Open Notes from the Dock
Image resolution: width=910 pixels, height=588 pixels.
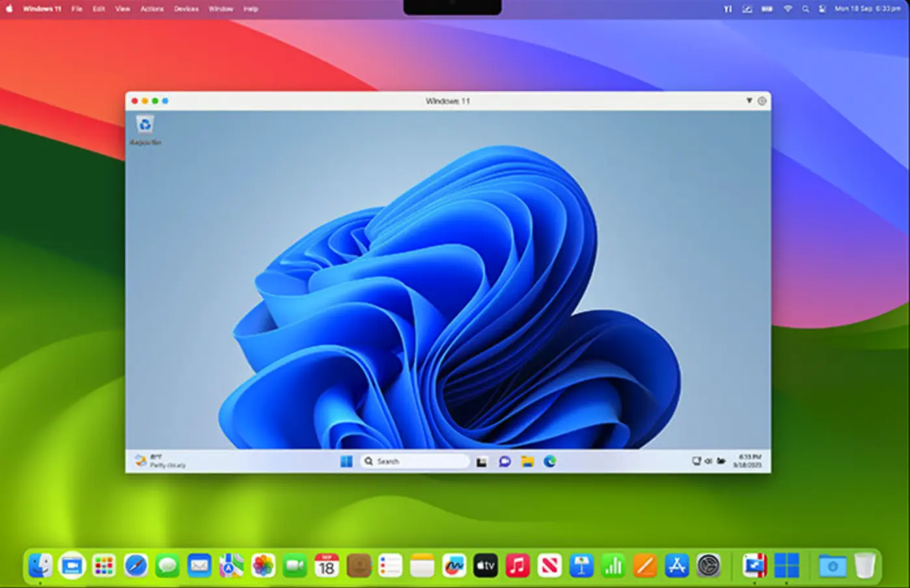(x=422, y=565)
